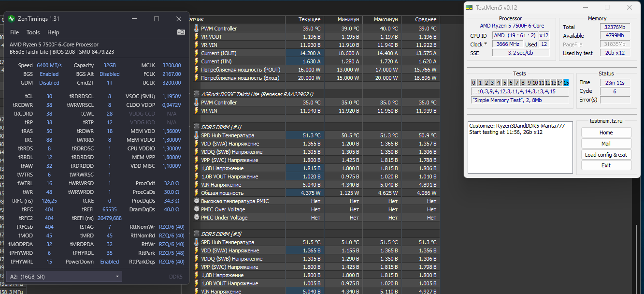Click the FCLK value 2167.00
This screenshot has width=644, height=294.
coord(172,74)
